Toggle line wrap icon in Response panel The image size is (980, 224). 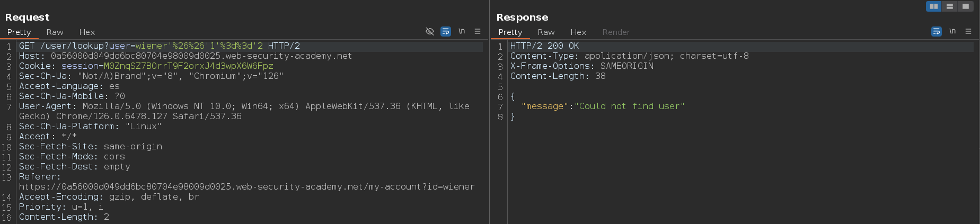[937, 32]
